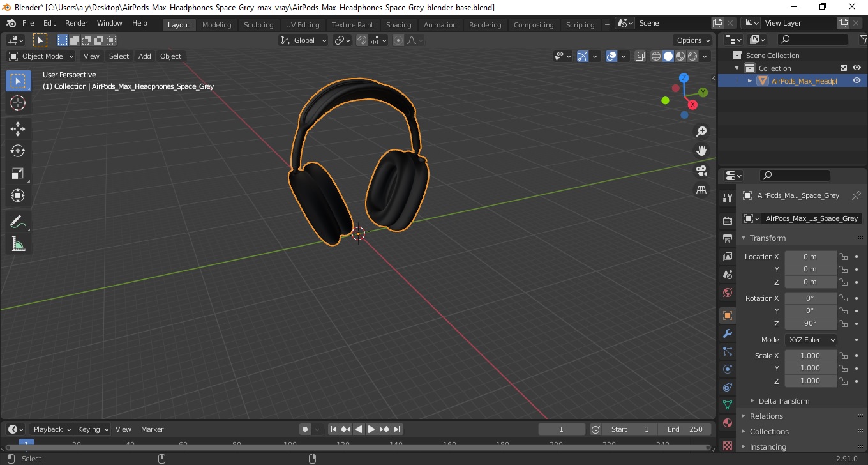868x465 pixels.
Task: Play the animation forward
Action: 371,429
